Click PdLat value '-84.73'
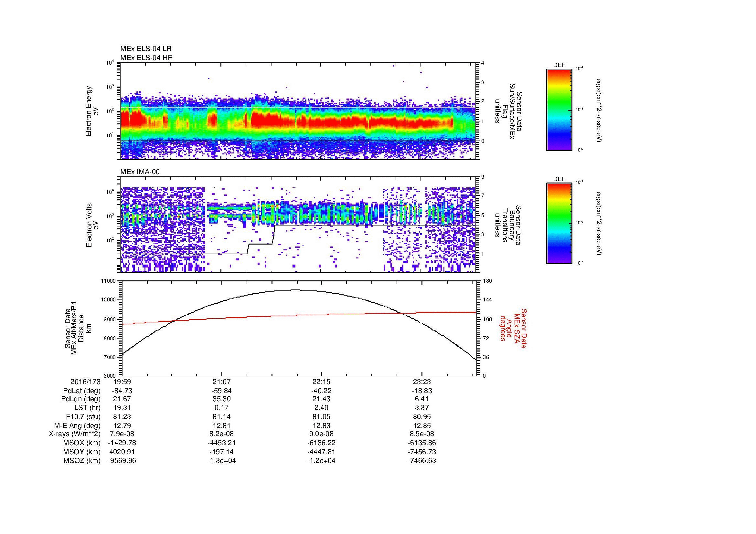 (122, 391)
